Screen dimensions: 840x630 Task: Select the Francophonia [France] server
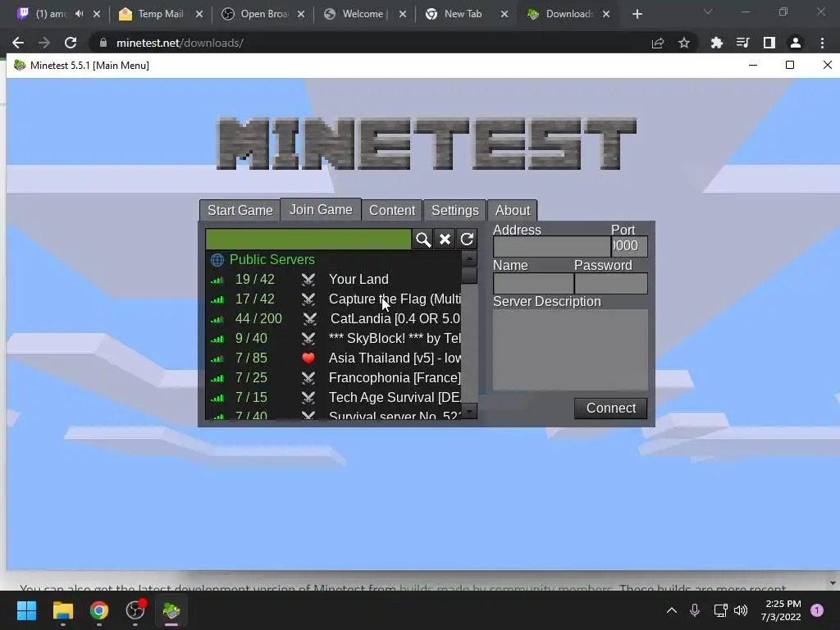333,377
